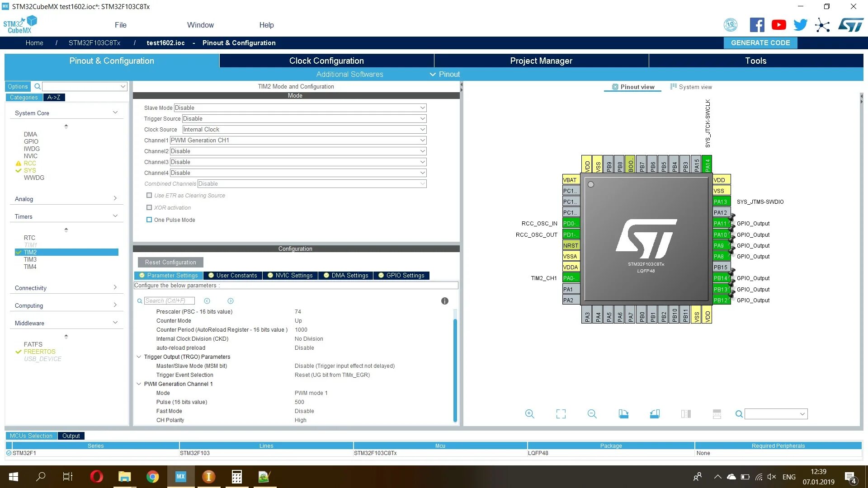
Task: Click the next search result arrow icon
Action: pyautogui.click(x=231, y=301)
